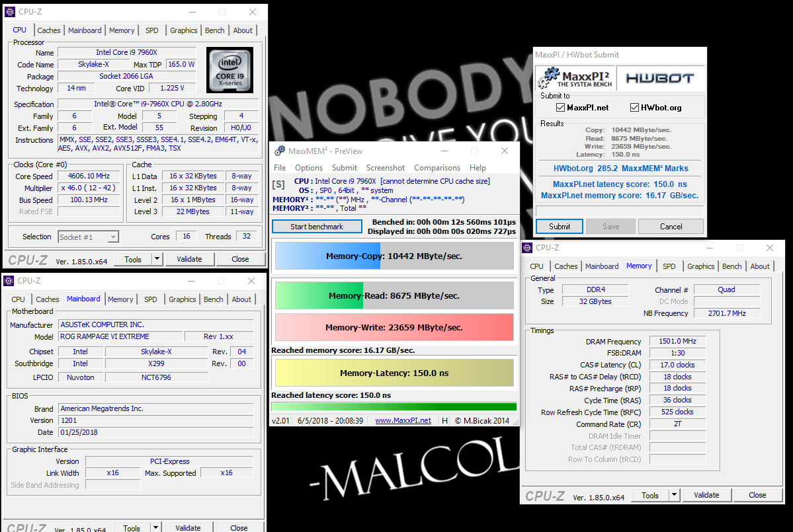This screenshot has height=532, width=793.
Task: Click the Intel Core i9 X-series logo
Action: [x=230, y=69]
